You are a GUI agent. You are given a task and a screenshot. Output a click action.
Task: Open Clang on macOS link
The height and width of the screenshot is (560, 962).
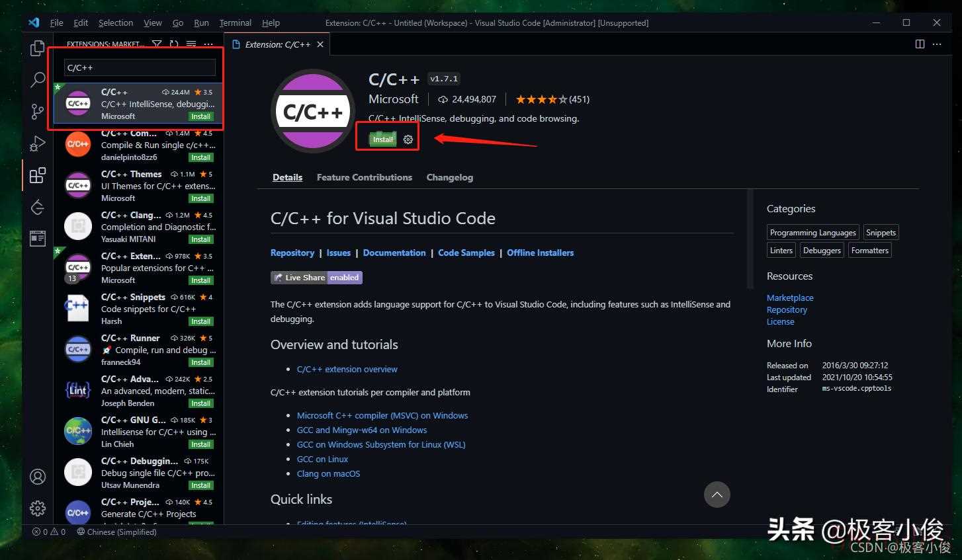coord(329,473)
